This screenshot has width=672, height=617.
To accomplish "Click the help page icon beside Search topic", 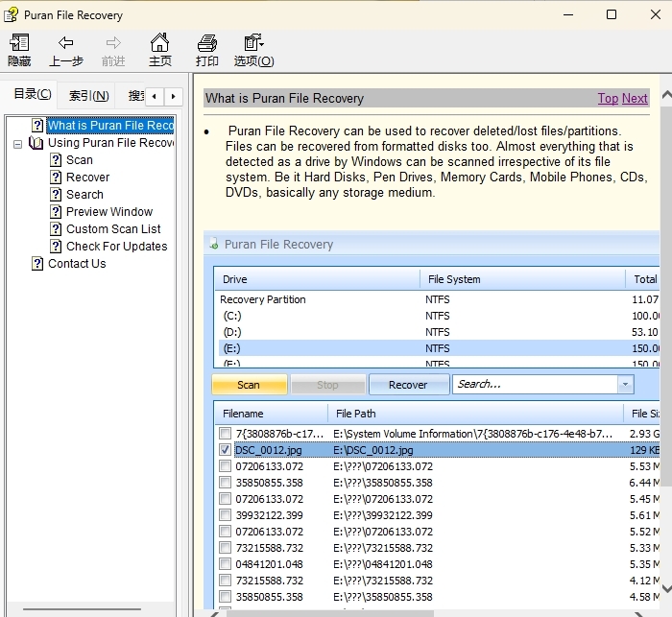I will [x=56, y=194].
